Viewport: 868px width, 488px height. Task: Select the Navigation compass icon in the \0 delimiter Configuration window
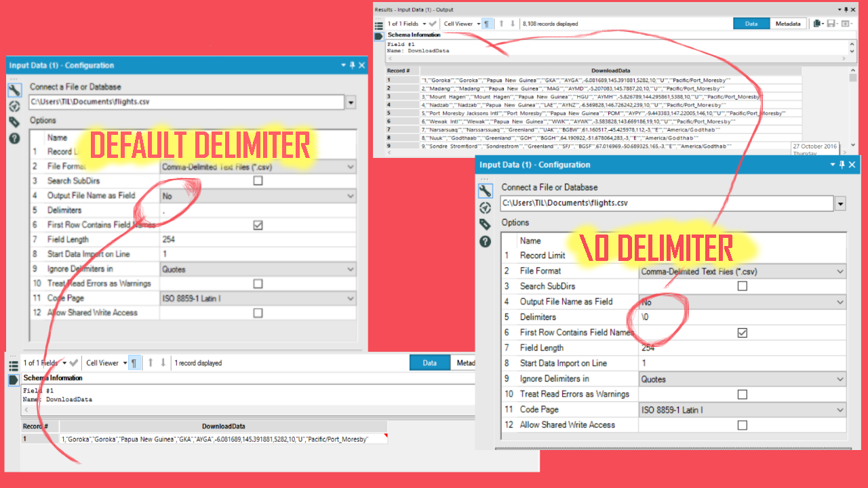485,207
